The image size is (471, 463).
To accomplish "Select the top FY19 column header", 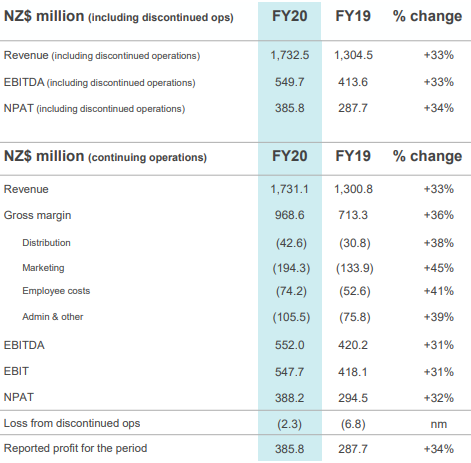I will coord(353,16).
